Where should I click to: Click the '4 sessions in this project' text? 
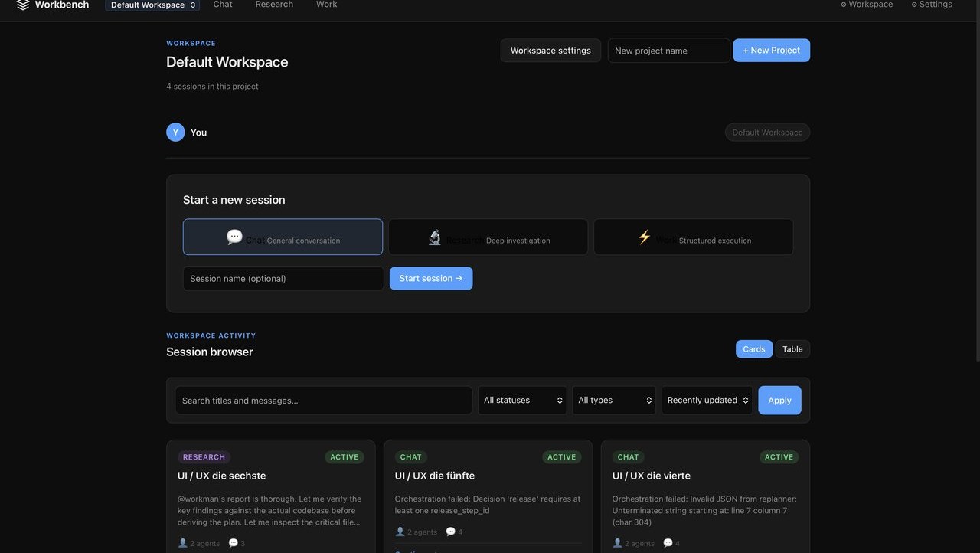[x=212, y=87]
